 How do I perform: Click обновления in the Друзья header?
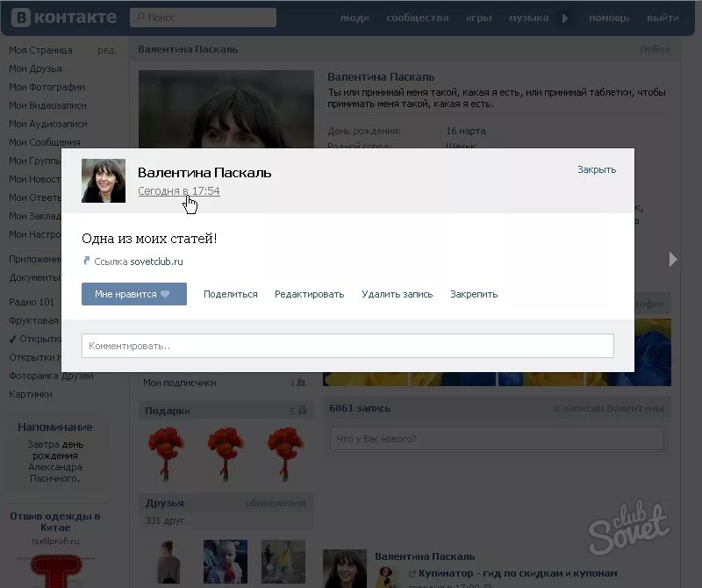(276, 504)
